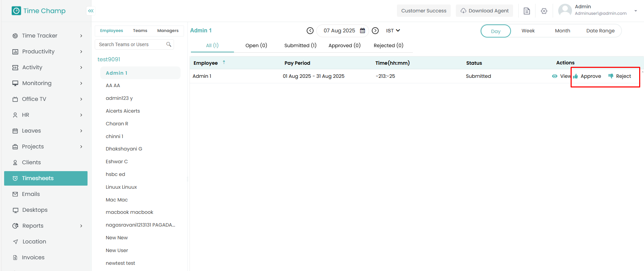Open the Submitted (1) tab
Screen dimensions: 644x271
(x=300, y=45)
